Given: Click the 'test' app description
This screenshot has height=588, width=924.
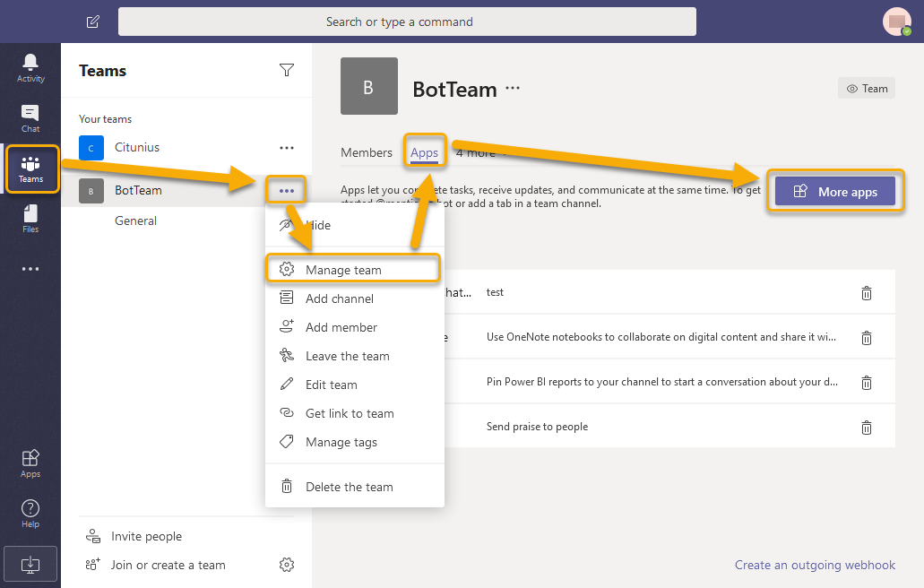Looking at the screenshot, I should pyautogui.click(x=495, y=292).
